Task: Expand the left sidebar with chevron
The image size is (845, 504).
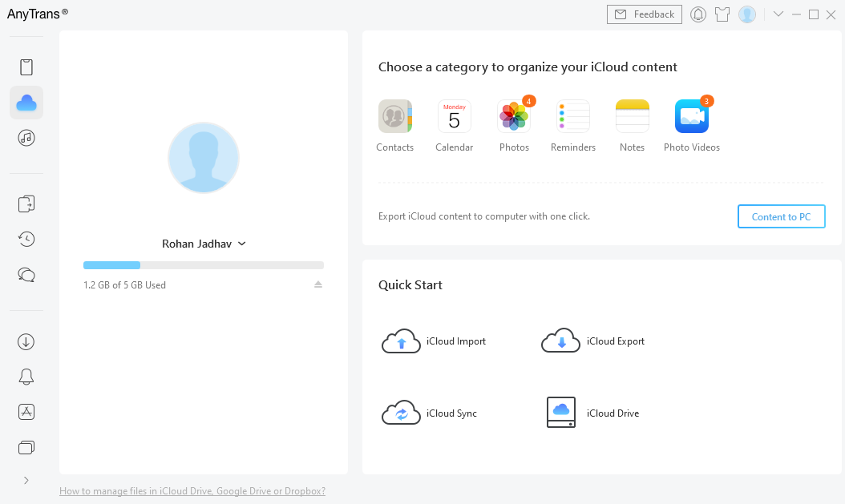Action: pos(26,480)
